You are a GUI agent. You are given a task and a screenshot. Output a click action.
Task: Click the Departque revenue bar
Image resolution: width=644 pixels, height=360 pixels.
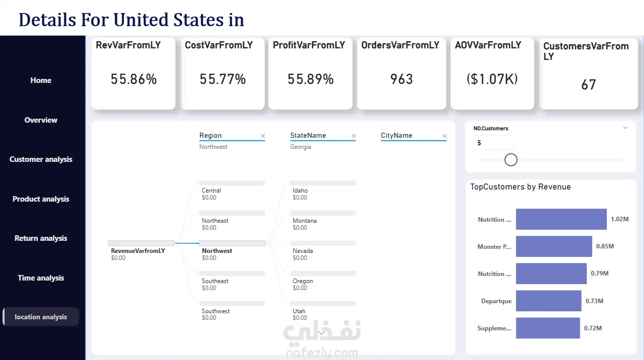coord(549,301)
